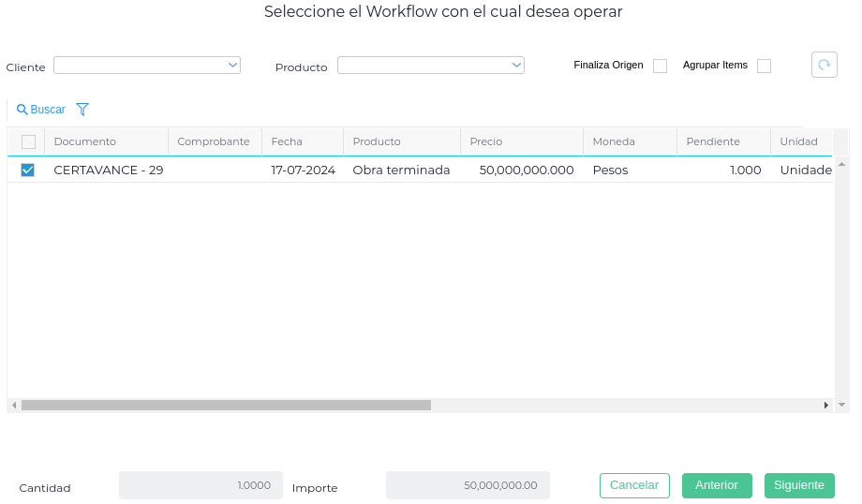
Task: Click the refresh icon button
Action: [x=824, y=65]
